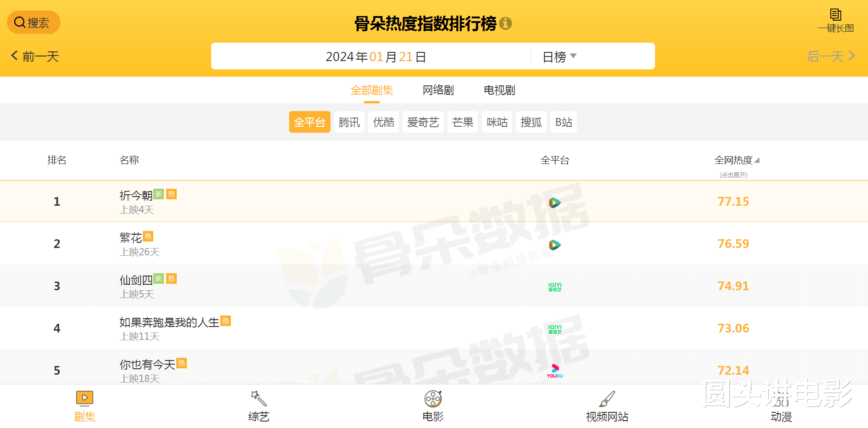This screenshot has height=428, width=868.
Task: Open 剧集 bottom navigation icon
Action: [84, 398]
